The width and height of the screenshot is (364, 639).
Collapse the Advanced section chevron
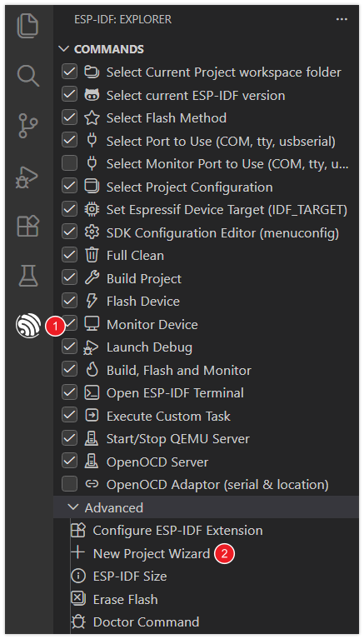click(73, 507)
